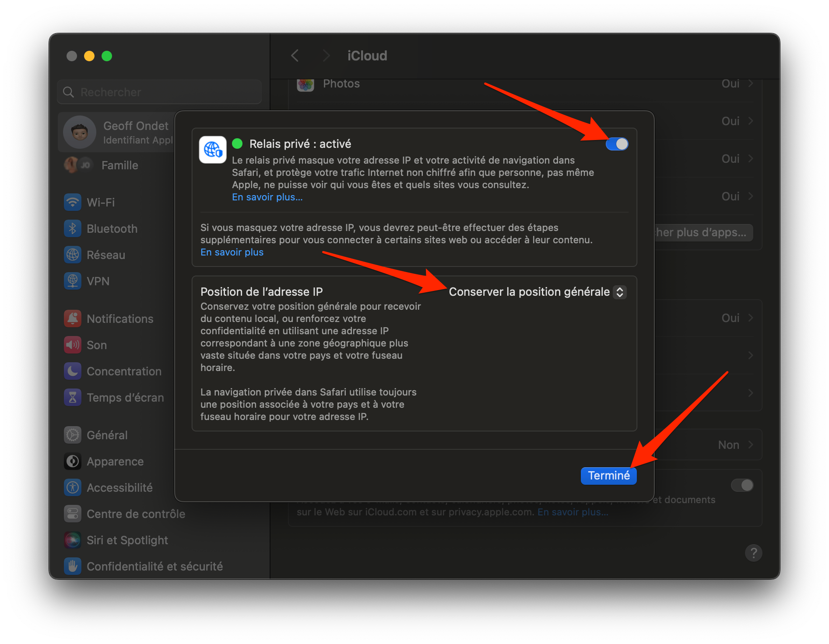Click the Apparence icon

click(73, 461)
